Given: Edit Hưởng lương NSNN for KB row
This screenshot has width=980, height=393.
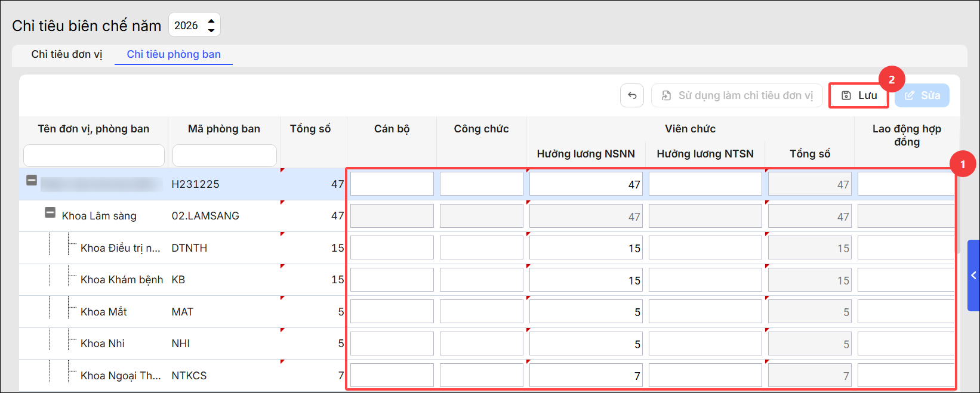Looking at the screenshot, I should click(x=586, y=280).
